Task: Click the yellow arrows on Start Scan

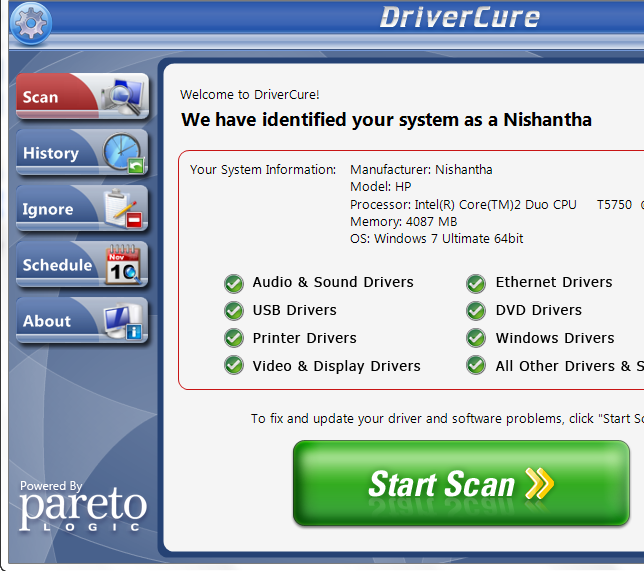Action: click(540, 484)
